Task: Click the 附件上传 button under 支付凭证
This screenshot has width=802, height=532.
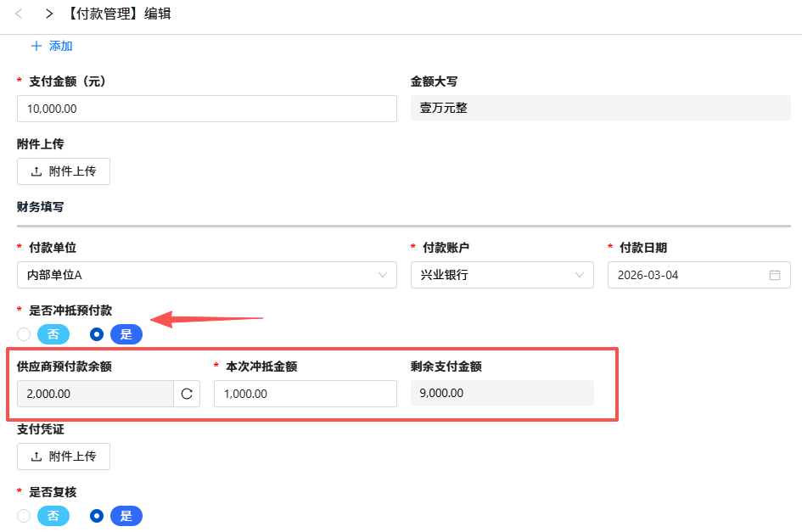Action: coord(64,456)
